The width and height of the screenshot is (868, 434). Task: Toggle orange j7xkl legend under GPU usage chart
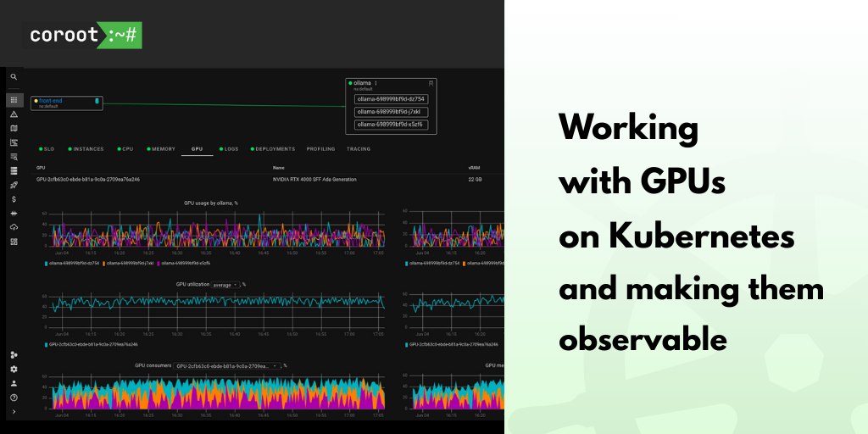click(128, 263)
